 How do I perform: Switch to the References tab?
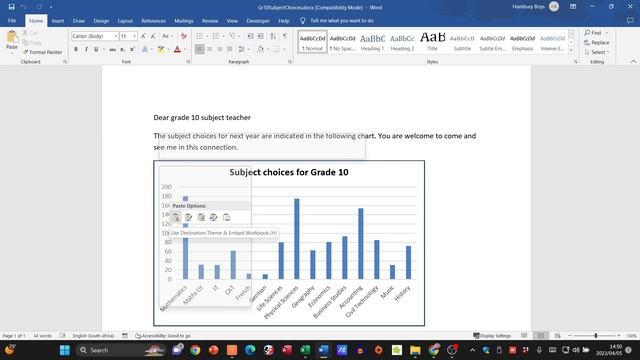click(153, 20)
